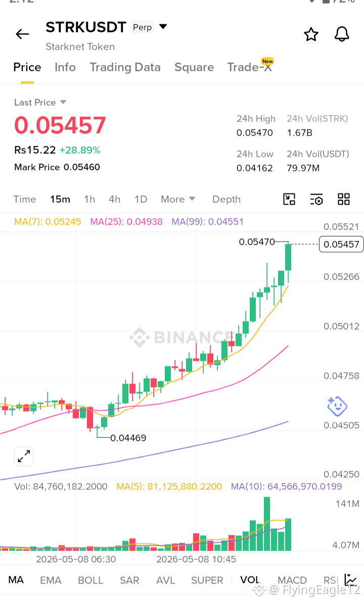Toggle the VOL sub-indicator

click(250, 580)
